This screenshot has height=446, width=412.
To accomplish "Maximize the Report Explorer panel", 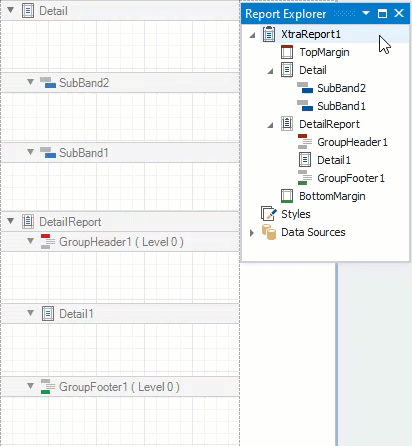I will tap(382, 14).
